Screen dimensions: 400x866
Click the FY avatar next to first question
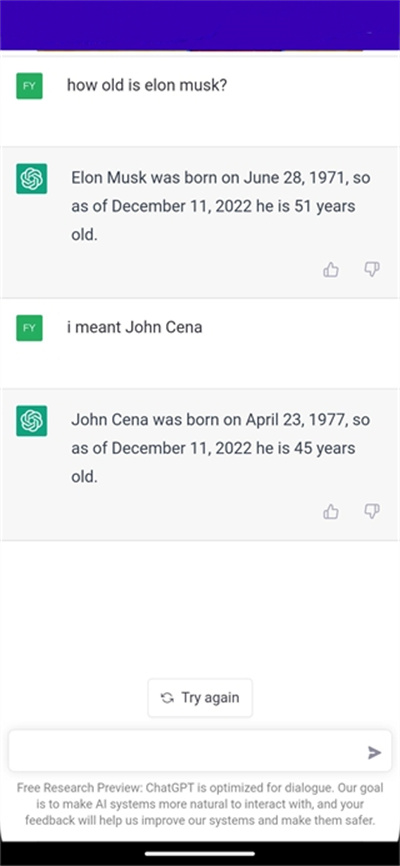coord(29,86)
